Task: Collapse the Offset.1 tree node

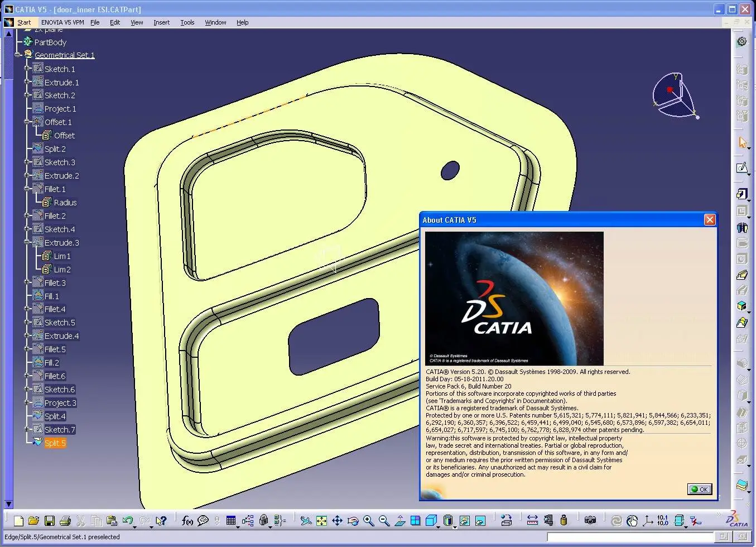Action: tap(27, 122)
